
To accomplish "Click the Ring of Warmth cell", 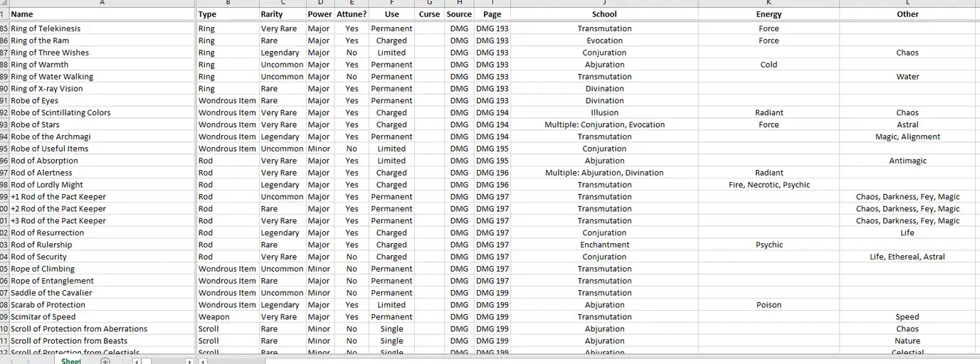I will (102, 65).
